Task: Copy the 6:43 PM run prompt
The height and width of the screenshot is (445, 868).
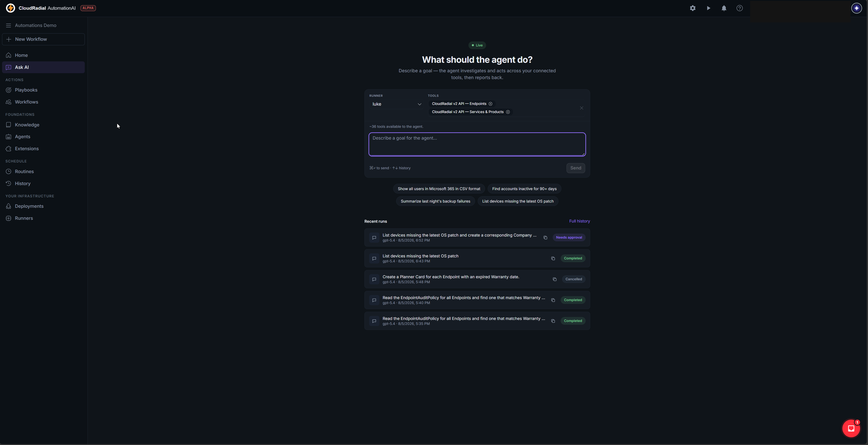Action: click(x=553, y=258)
